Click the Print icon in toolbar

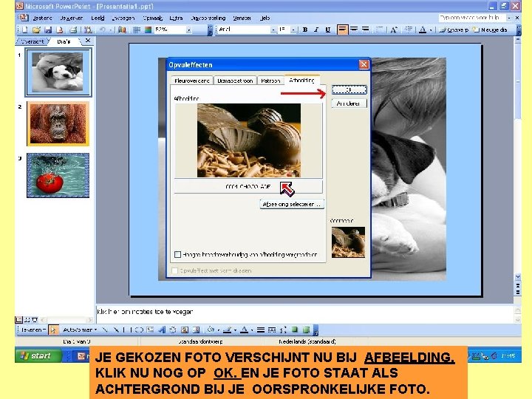73,30
